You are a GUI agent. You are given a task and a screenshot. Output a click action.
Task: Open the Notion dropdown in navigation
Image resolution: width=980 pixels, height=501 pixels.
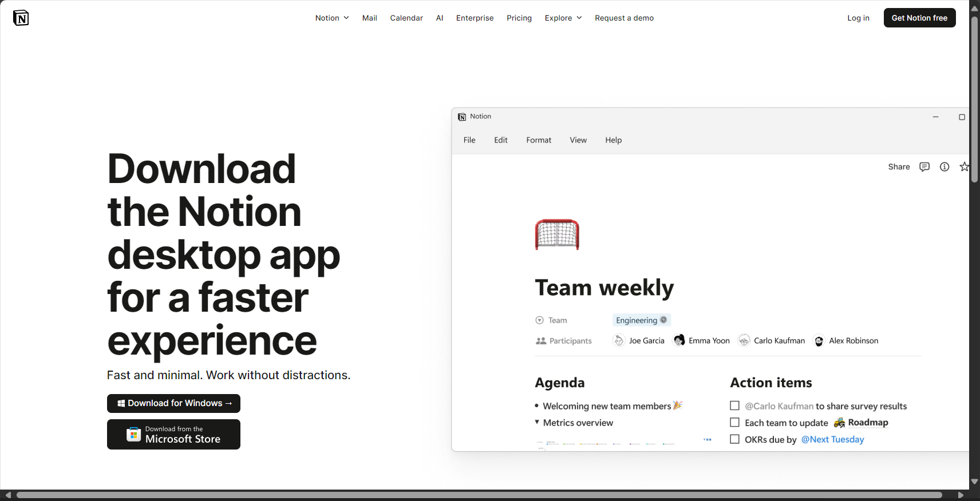(x=332, y=18)
